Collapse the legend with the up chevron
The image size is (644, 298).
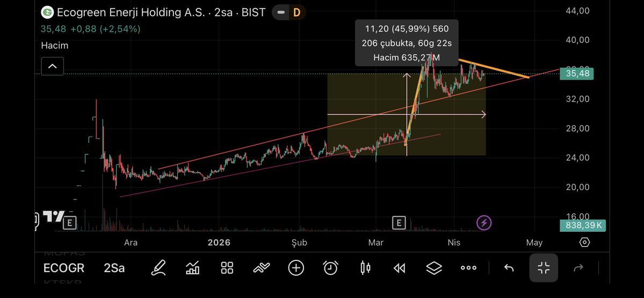(x=53, y=66)
